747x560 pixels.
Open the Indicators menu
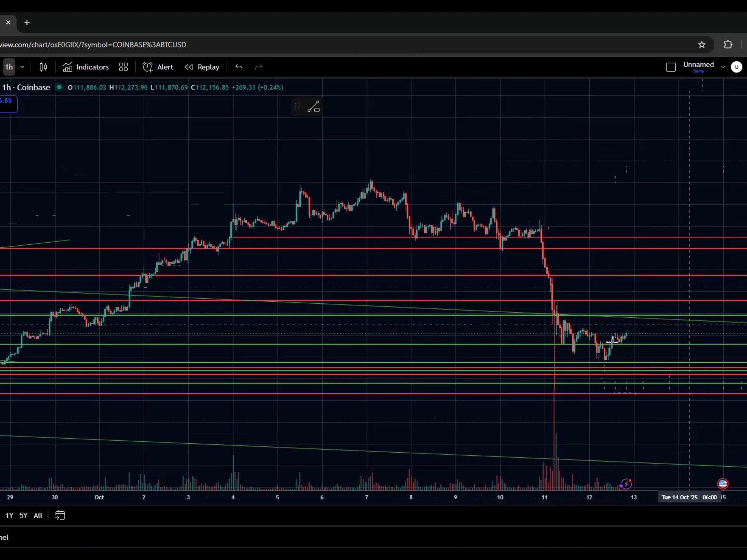point(86,67)
